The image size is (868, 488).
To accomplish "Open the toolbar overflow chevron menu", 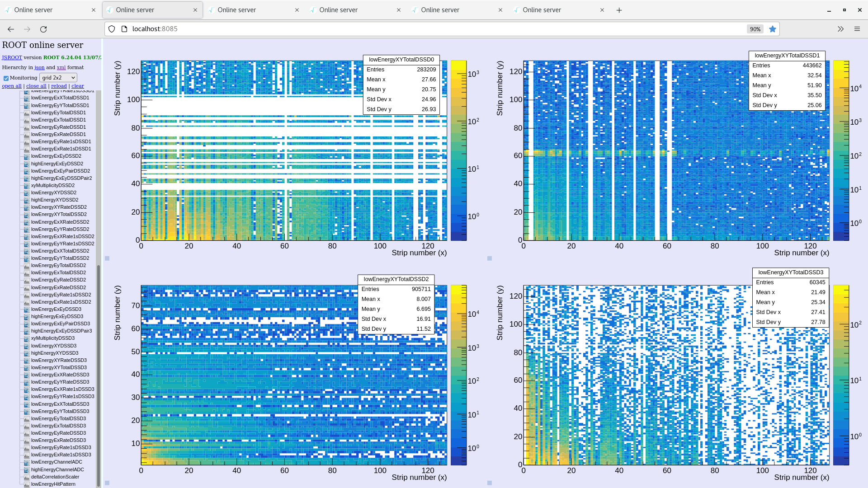I will click(840, 29).
